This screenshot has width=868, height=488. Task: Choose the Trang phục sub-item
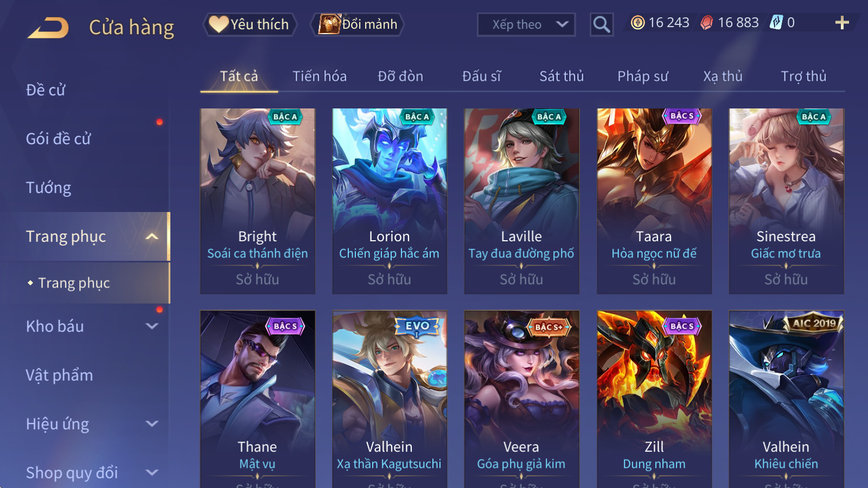pyautogui.click(x=74, y=283)
